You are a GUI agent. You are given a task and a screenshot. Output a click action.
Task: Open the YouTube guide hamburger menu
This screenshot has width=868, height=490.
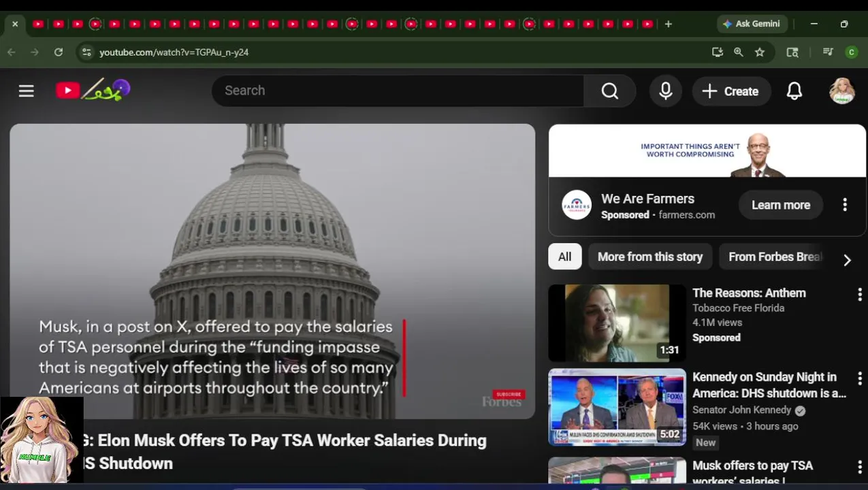26,91
